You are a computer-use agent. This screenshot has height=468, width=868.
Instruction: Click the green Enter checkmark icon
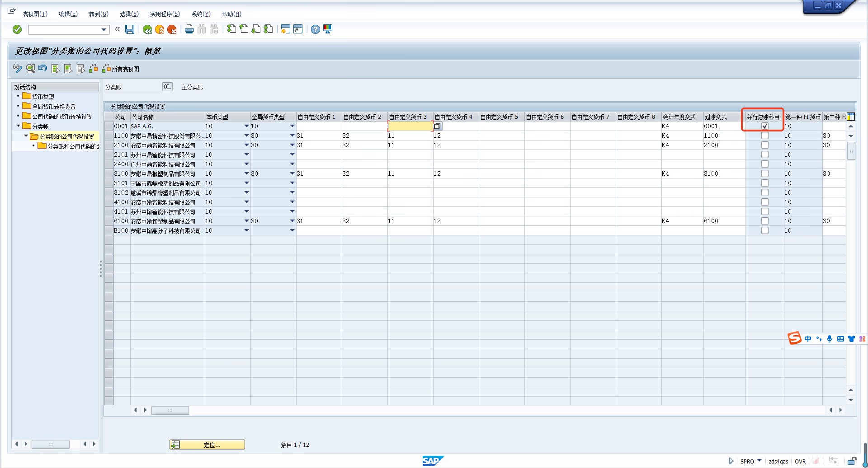[17, 29]
